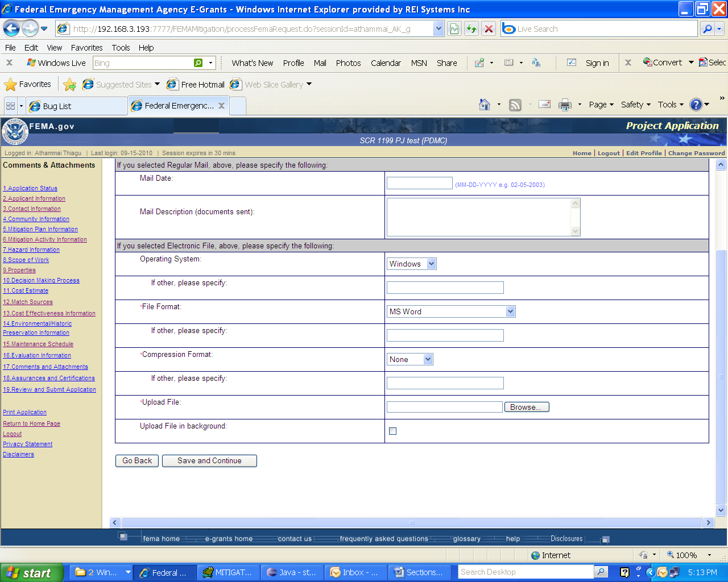
Task: Click the Browse button for upload
Action: [526, 407]
